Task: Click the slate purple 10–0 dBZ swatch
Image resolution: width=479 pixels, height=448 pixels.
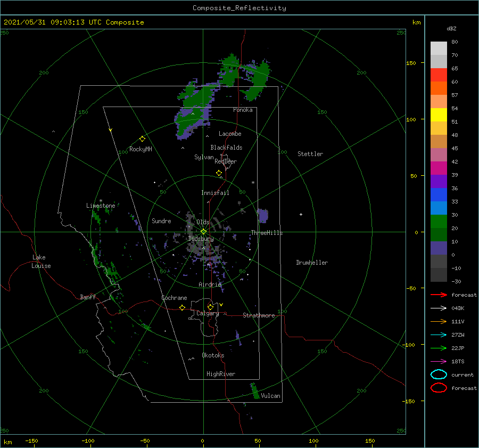Action: click(439, 248)
